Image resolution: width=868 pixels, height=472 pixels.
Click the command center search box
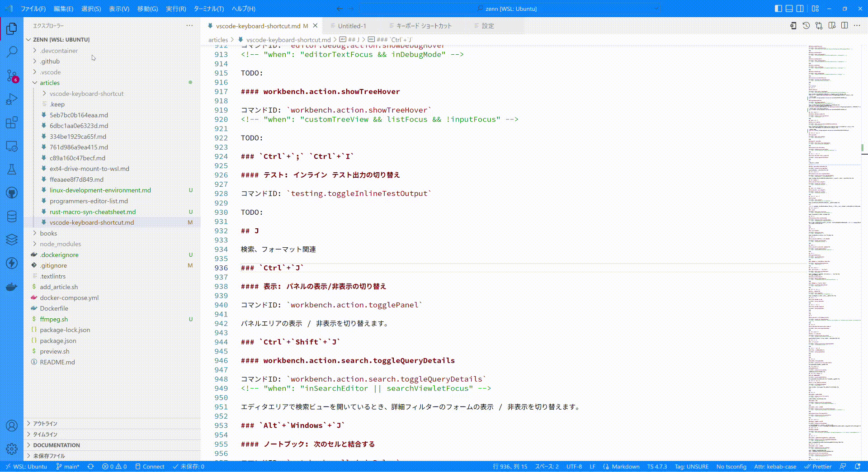(x=511, y=9)
